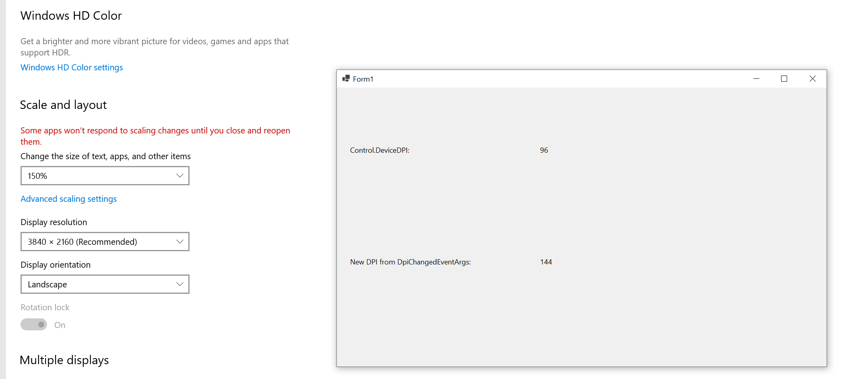Click 'New DPI from DpiChangedEventArgs:' label
Viewport: 868px width, 379px height.
point(410,262)
